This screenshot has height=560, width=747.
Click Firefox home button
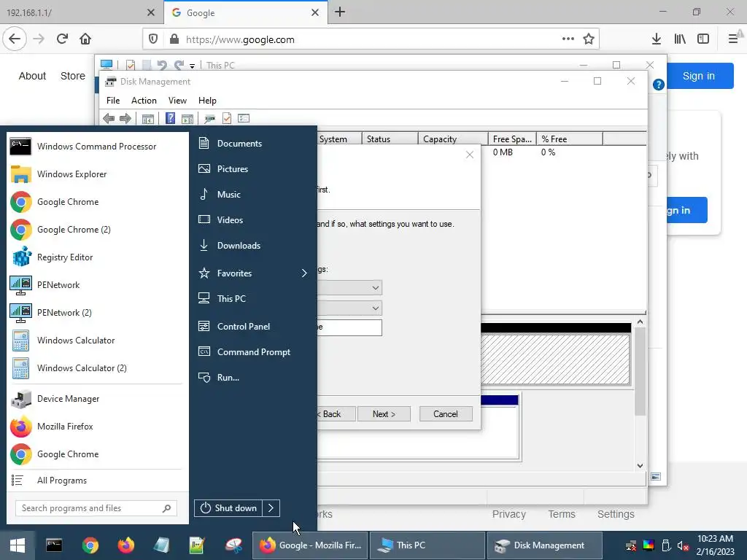(x=85, y=39)
